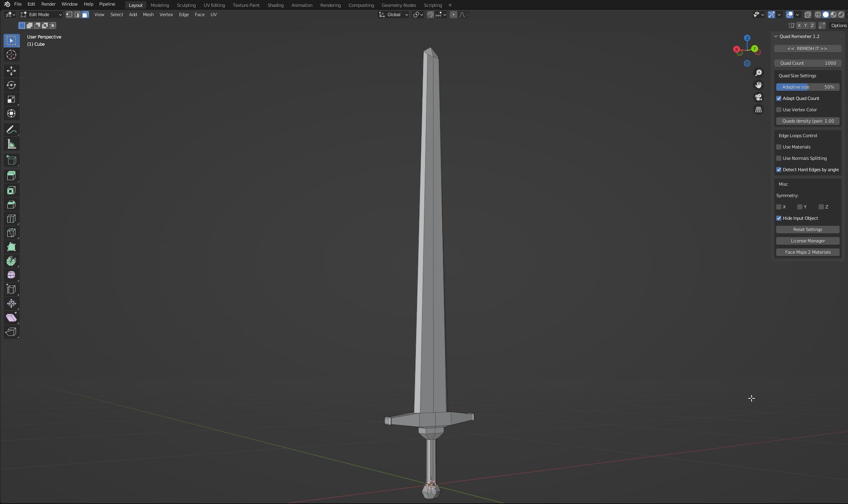The height and width of the screenshot is (504, 848).
Task: Select the Annotate pencil tool
Action: click(11, 130)
